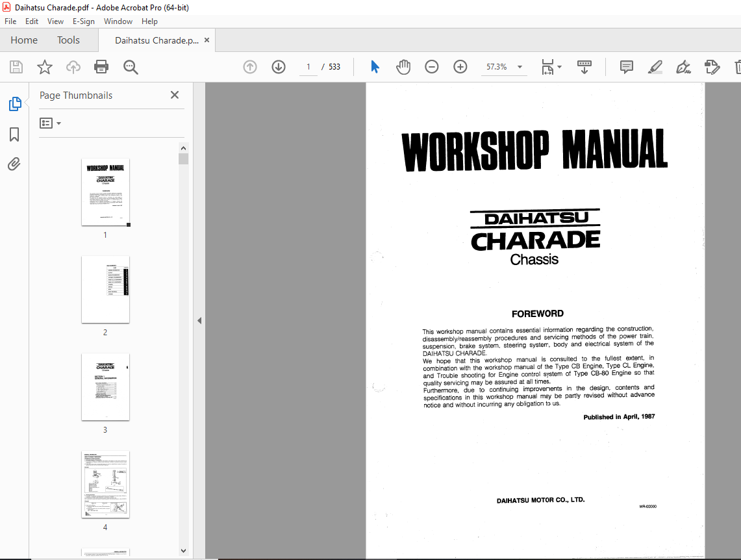The height and width of the screenshot is (560, 741).
Task: Zoom in with the plus button
Action: (x=460, y=67)
